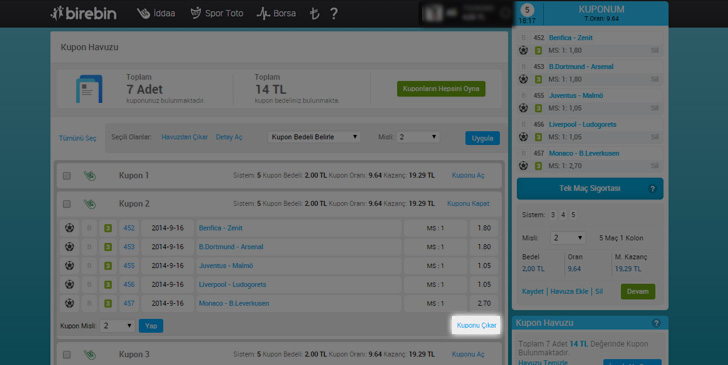Open the İddaa menu
This screenshot has width=728, height=365.
point(156,13)
